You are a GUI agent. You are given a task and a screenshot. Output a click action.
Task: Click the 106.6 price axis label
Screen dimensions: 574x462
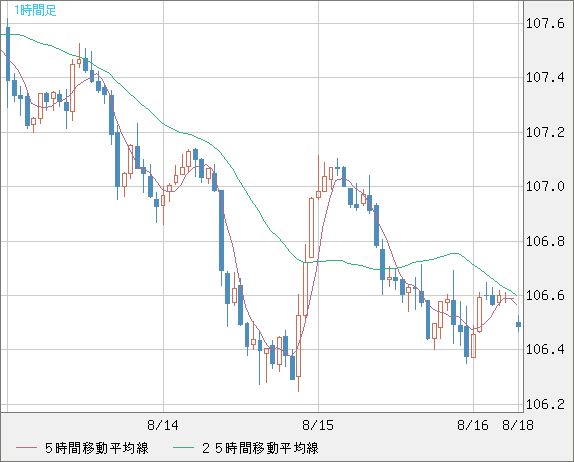point(545,295)
